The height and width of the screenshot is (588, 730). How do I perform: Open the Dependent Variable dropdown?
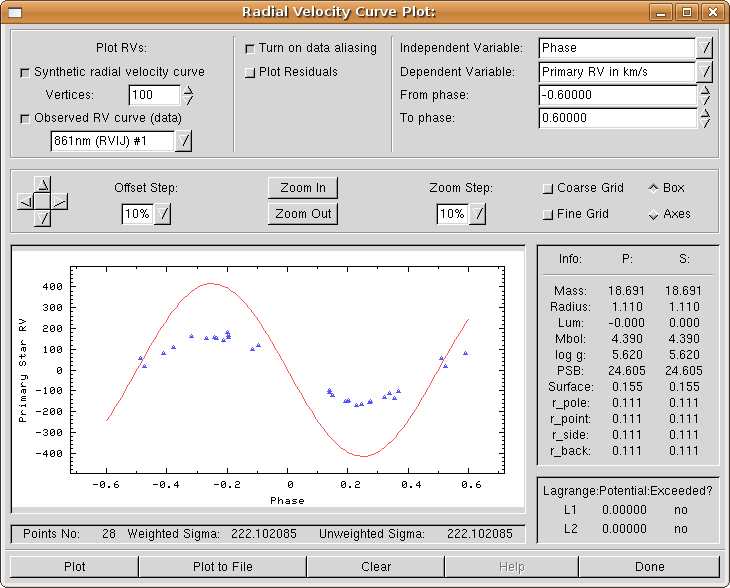pyautogui.click(x=705, y=72)
